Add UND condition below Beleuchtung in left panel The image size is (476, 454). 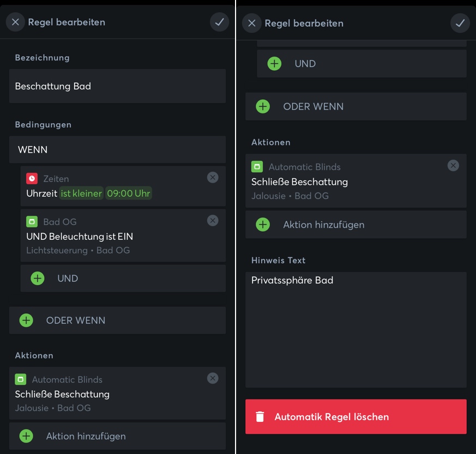pyautogui.click(x=38, y=279)
